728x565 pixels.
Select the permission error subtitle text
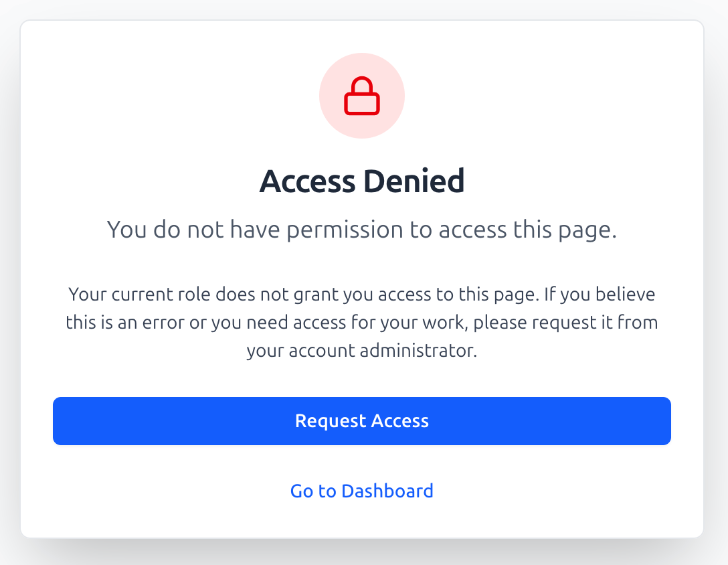pos(362,229)
